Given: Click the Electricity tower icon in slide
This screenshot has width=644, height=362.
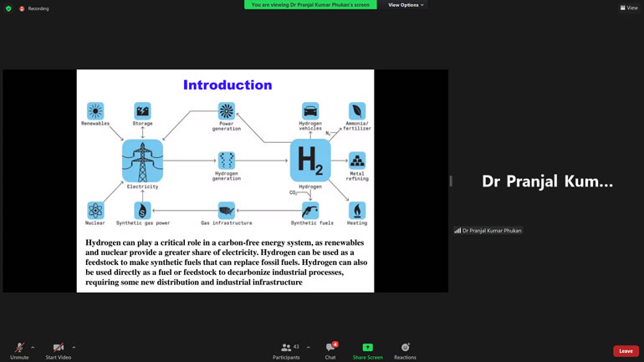Looking at the screenshot, I should pyautogui.click(x=142, y=161).
